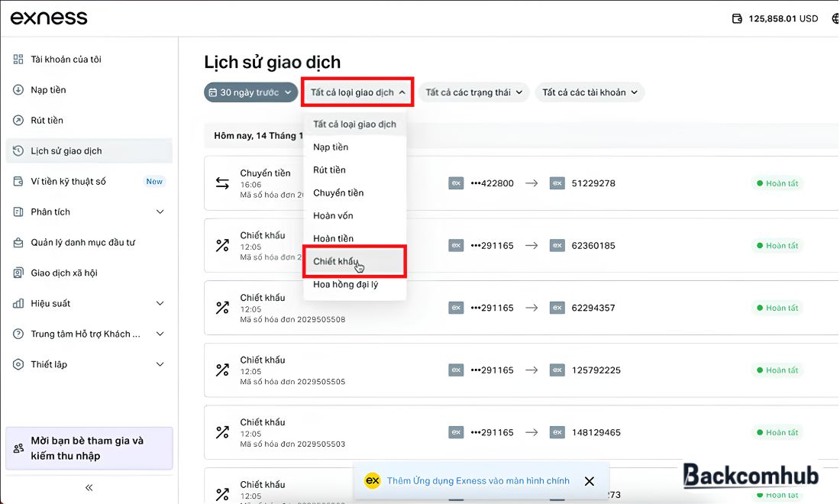The width and height of the screenshot is (840, 504).
Task: Dismiss the add-to-home-screen banner
Action: pyautogui.click(x=590, y=481)
